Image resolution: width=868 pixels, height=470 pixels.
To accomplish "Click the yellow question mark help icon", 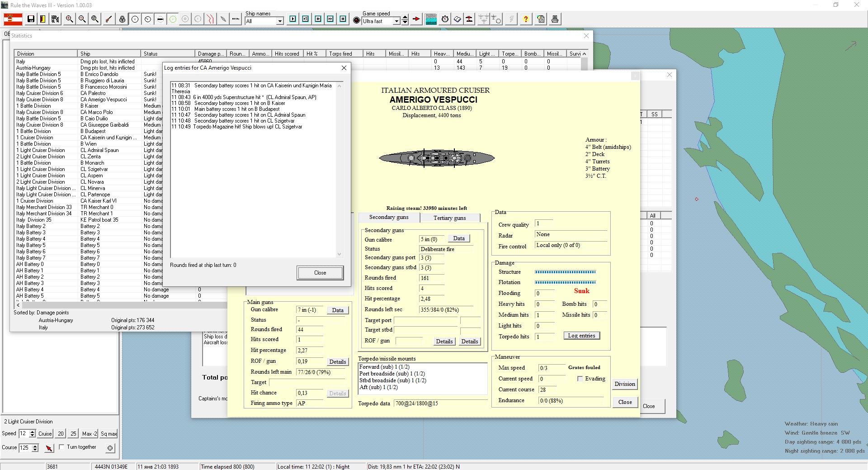I will coord(526,19).
